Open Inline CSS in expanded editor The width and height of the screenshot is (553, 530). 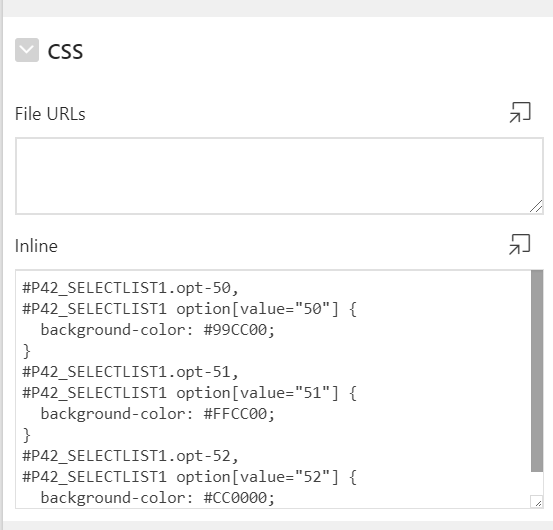pyautogui.click(x=519, y=244)
